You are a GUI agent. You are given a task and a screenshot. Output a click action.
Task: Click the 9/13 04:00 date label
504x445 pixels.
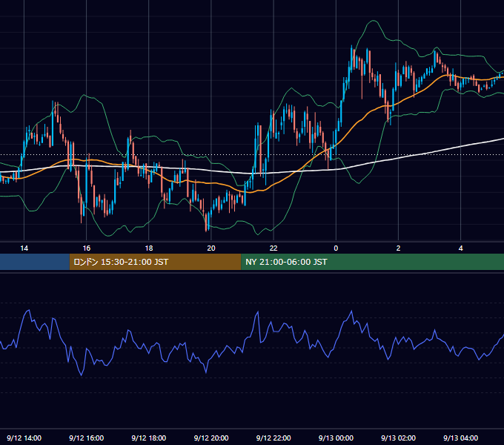pos(460,438)
